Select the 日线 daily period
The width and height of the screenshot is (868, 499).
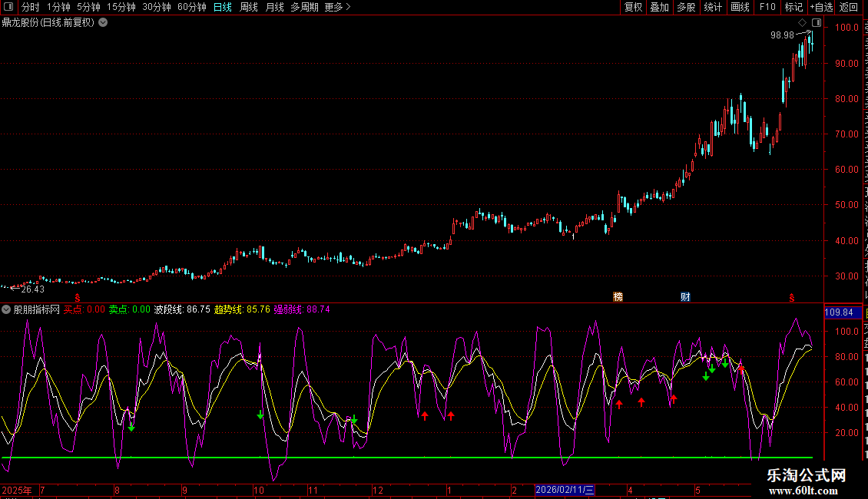[x=223, y=7]
